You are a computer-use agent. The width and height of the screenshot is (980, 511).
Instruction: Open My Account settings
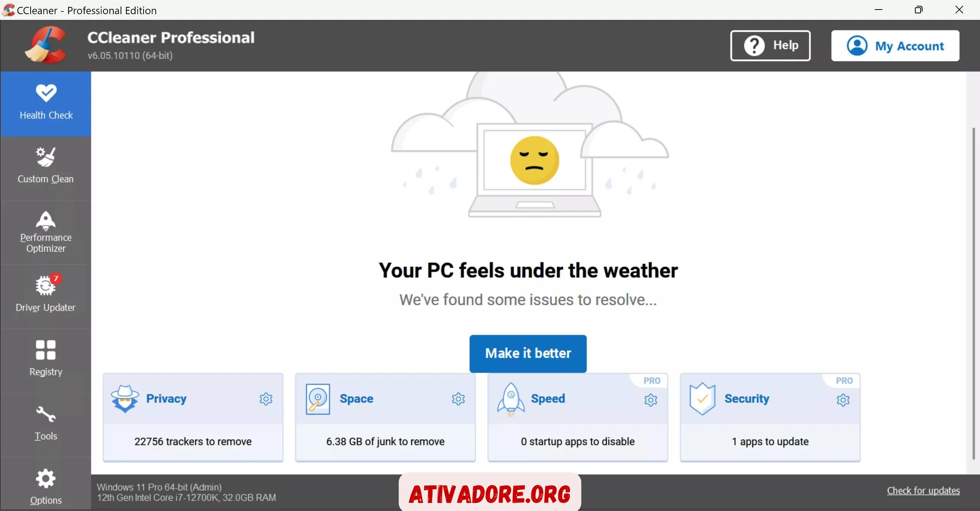(895, 46)
